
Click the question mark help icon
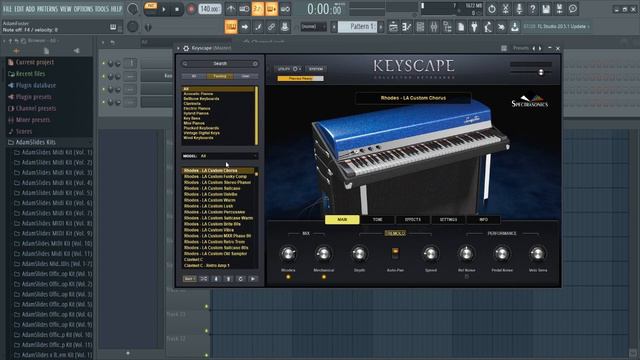coord(532,9)
